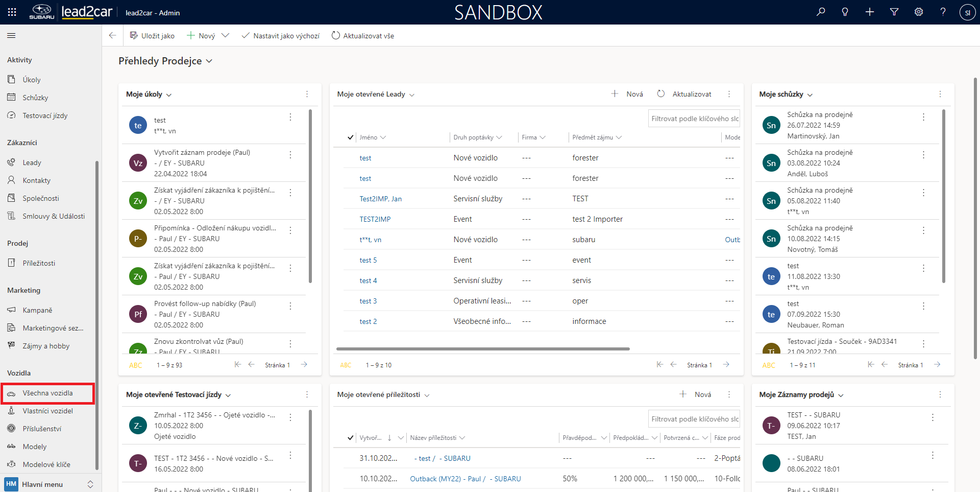The width and height of the screenshot is (980, 492).
Task: Toggle select-all checkmark in příležitosti grid
Action: (350, 438)
